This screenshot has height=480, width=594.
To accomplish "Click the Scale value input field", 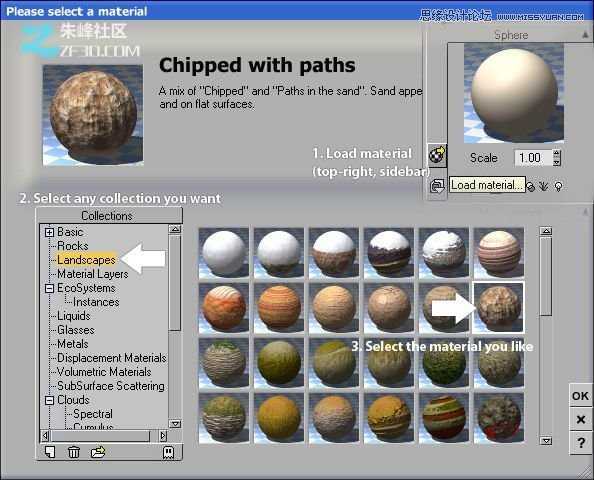I will pyautogui.click(x=533, y=158).
